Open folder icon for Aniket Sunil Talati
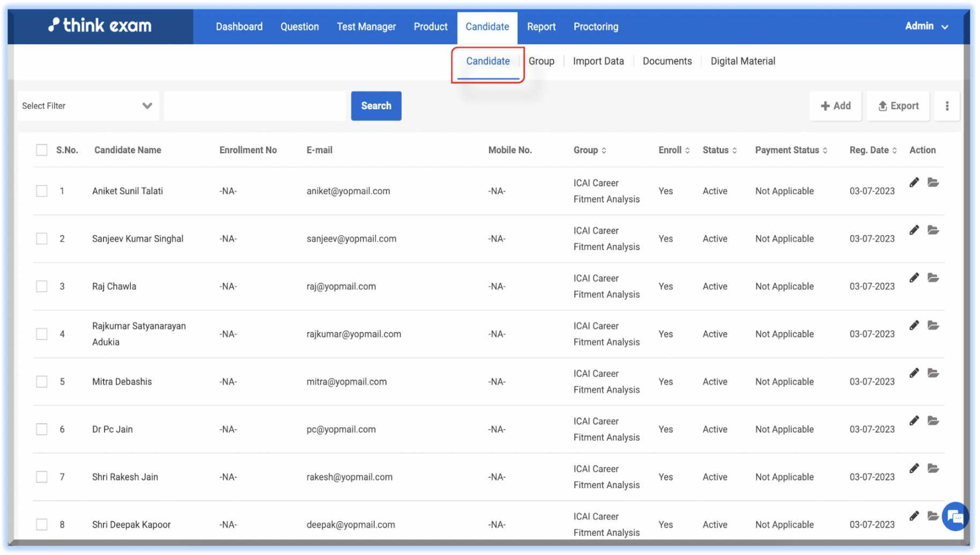The height and width of the screenshot is (555, 980). pos(933,183)
